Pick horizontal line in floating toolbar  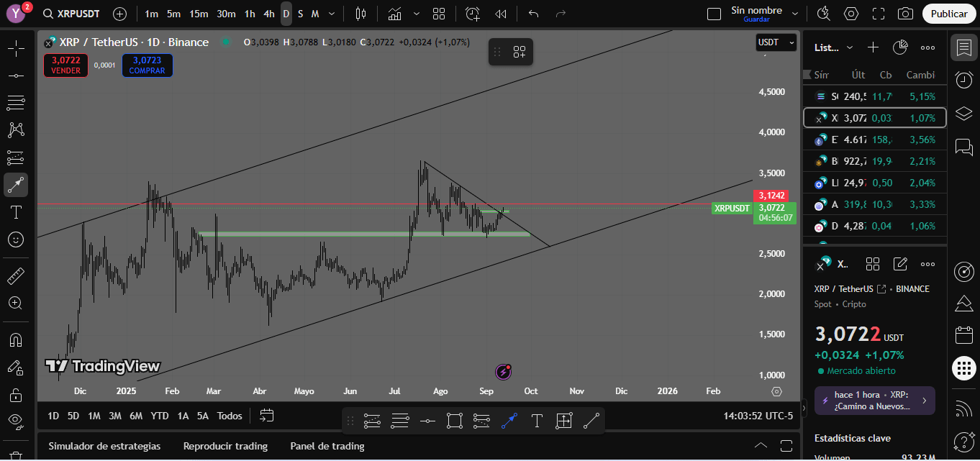point(427,421)
